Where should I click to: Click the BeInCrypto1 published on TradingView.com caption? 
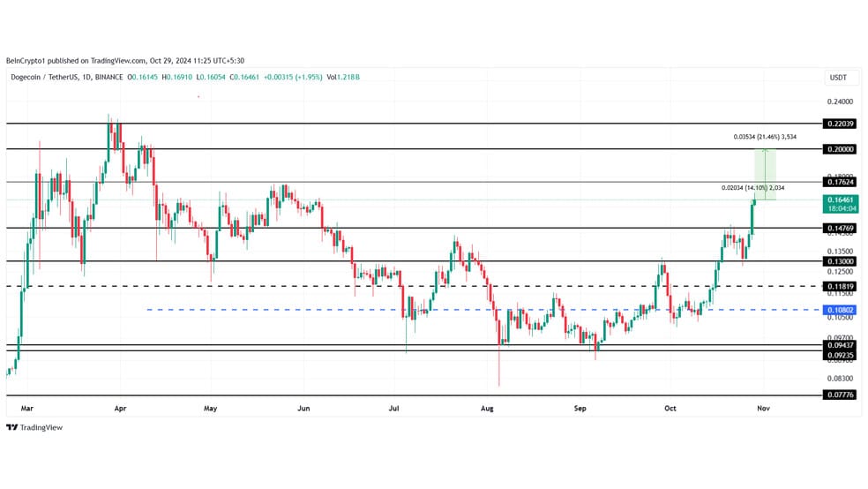coord(125,61)
